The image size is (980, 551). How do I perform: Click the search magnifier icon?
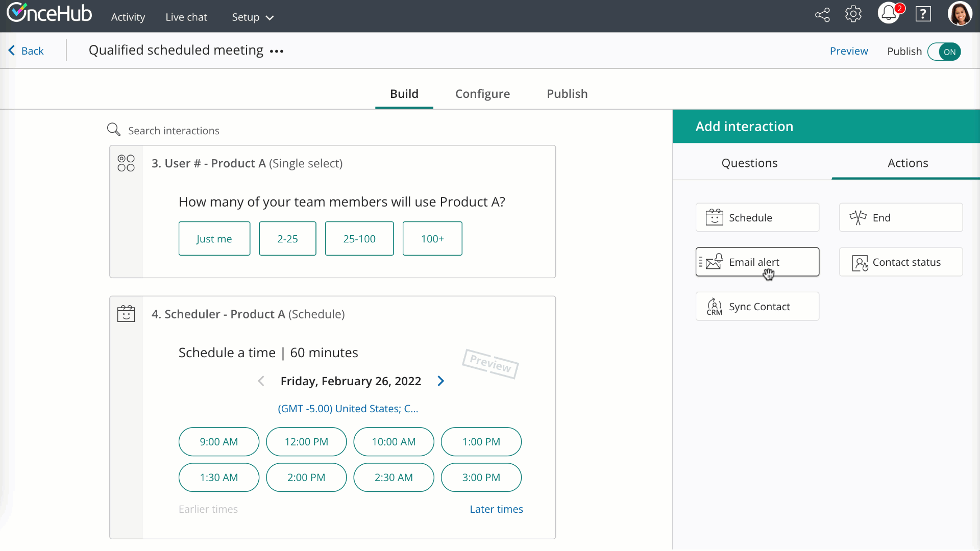coord(113,130)
